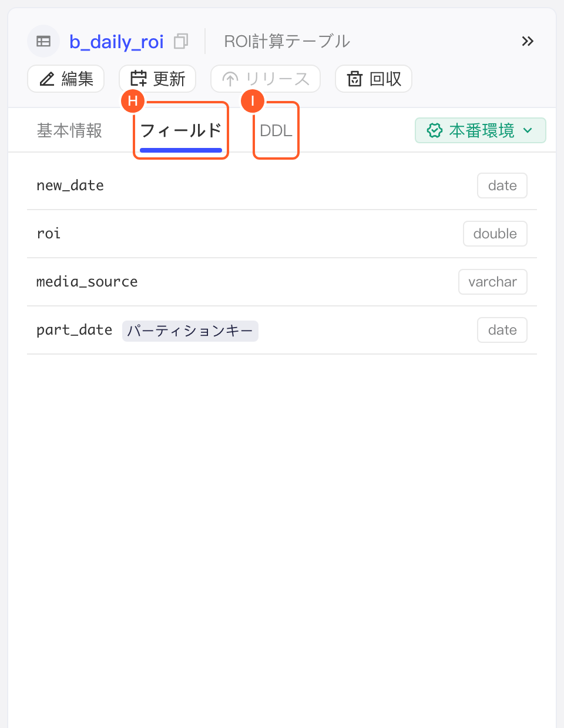Click the date type badge of part_date
Viewport: 564px width, 728px height.
tap(502, 330)
